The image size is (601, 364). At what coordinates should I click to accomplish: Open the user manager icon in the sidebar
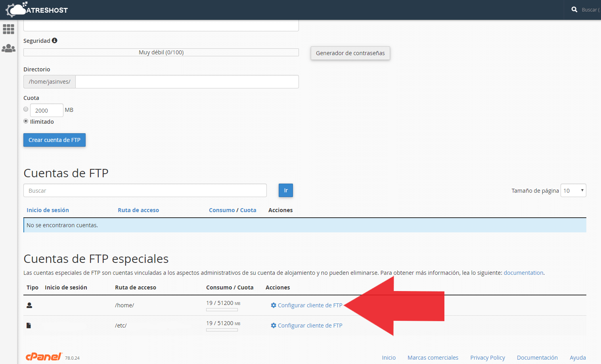(x=8, y=48)
